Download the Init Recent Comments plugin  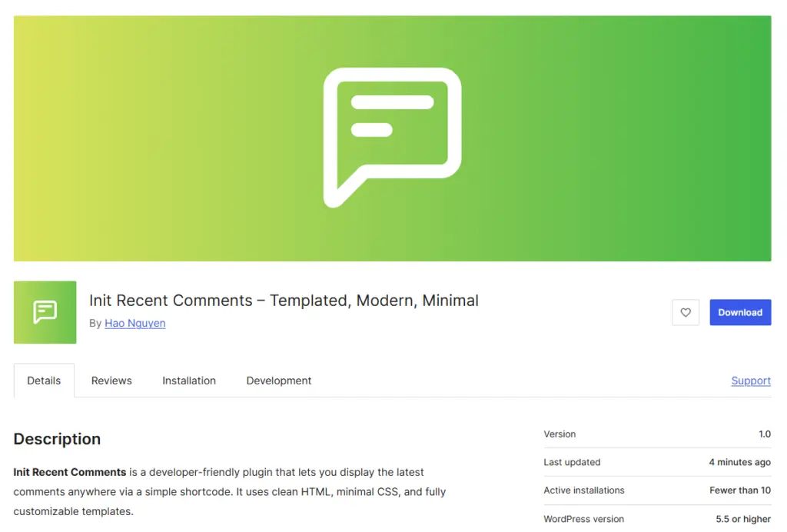tap(740, 312)
